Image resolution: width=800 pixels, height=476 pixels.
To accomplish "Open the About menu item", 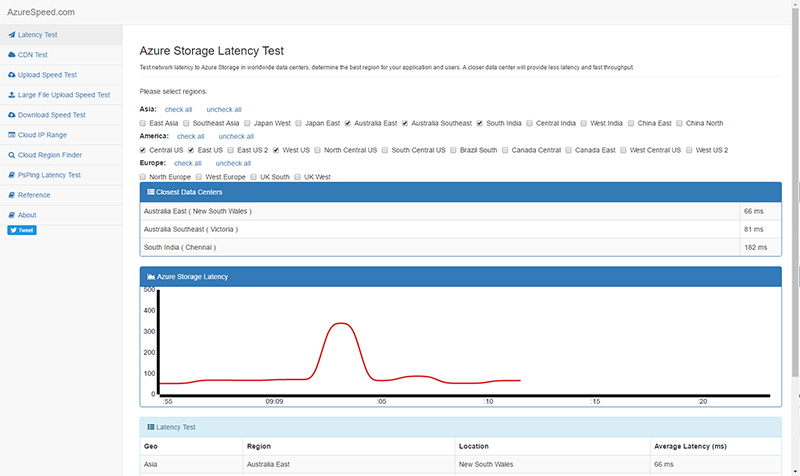I will click(x=27, y=215).
